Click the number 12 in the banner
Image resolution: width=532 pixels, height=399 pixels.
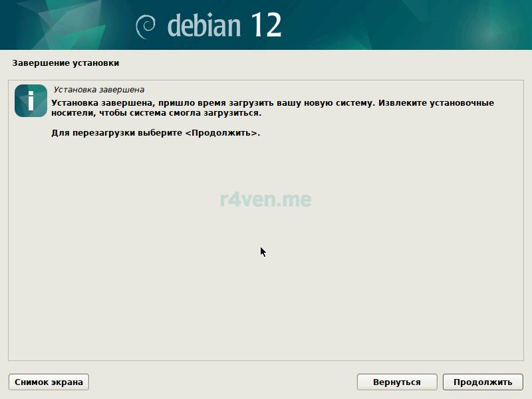click(266, 25)
